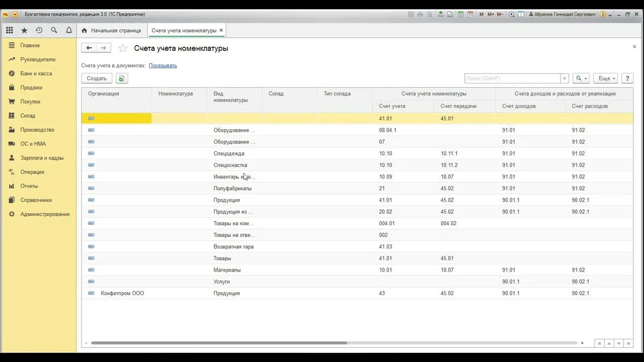Screen dimensions: 644x362
Task: Open global search magnifier in the top panel
Action: click(x=54, y=30)
